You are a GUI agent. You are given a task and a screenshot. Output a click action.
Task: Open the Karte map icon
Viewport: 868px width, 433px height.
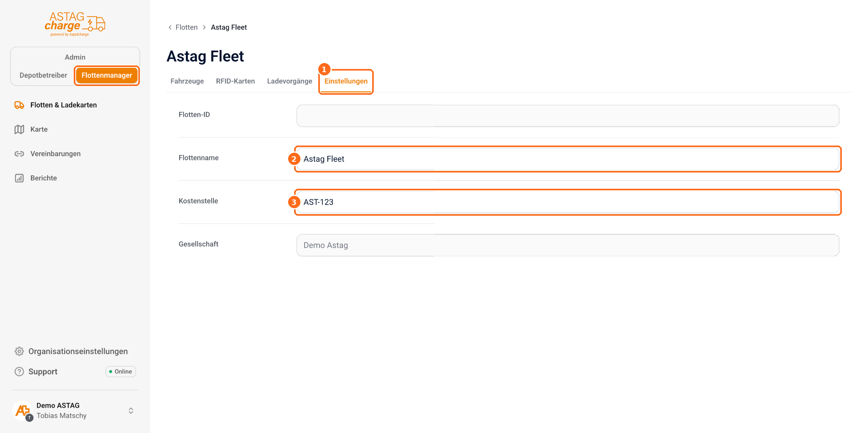[19, 129]
